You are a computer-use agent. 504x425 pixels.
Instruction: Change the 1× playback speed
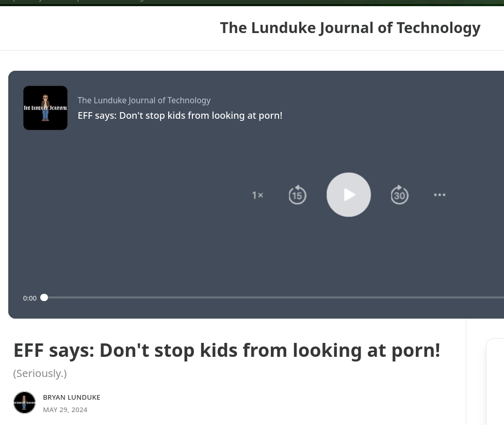[x=257, y=195]
